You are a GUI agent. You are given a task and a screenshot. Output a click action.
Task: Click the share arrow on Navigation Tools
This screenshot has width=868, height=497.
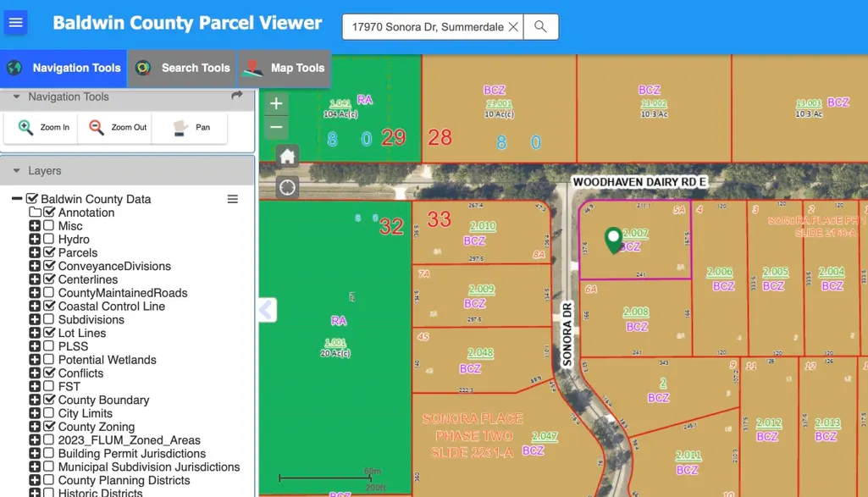click(x=237, y=96)
